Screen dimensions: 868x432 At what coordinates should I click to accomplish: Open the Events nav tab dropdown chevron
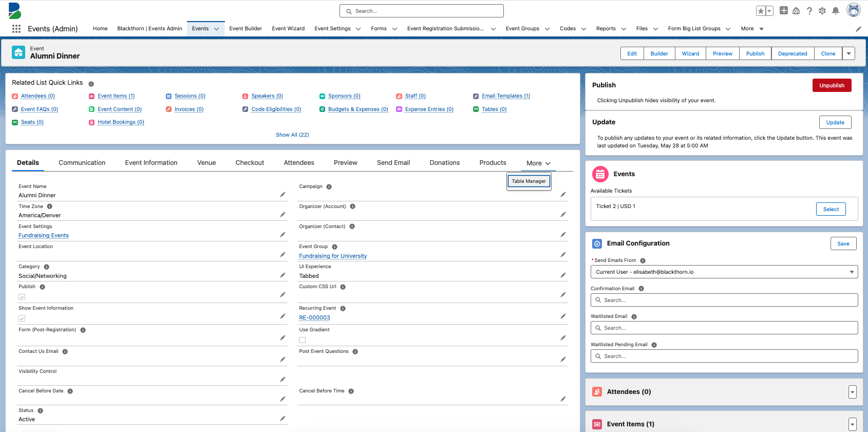[217, 29]
